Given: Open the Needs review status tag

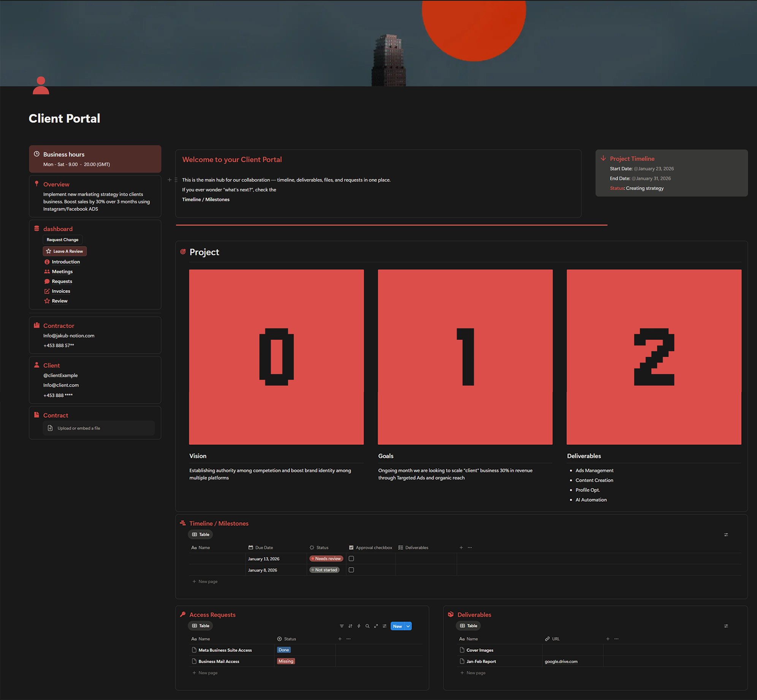Looking at the screenshot, I should click(326, 559).
